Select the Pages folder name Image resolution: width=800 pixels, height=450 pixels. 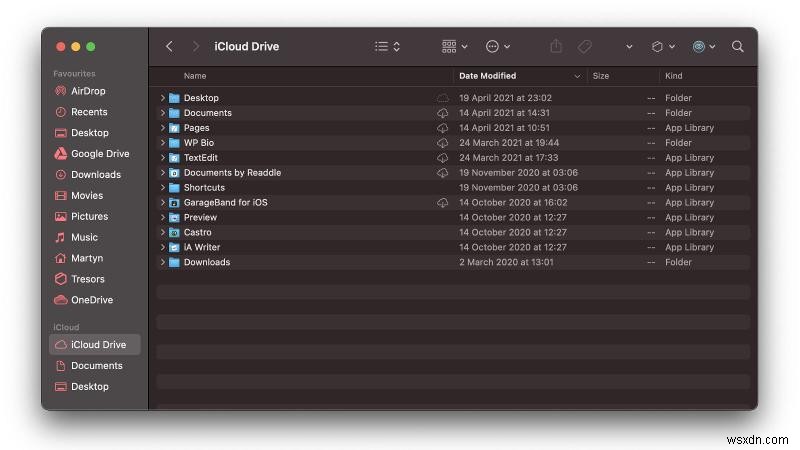click(196, 128)
